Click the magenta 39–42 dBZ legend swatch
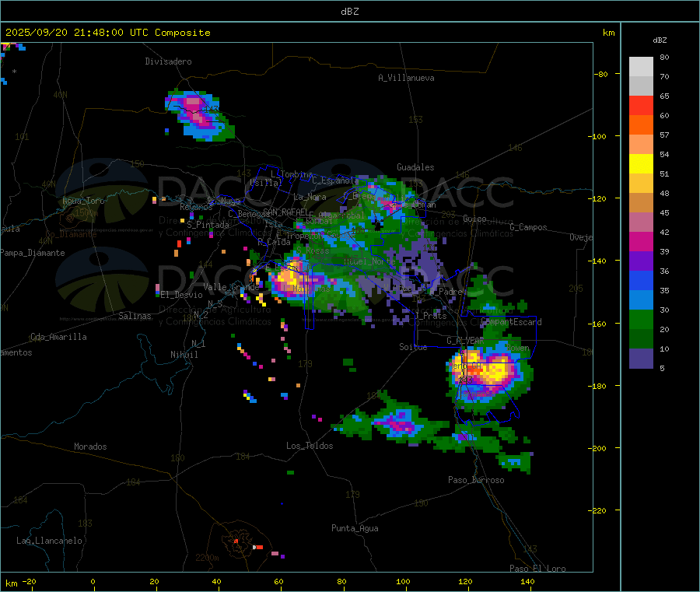Viewport: 700px width, 592px height. (641, 241)
